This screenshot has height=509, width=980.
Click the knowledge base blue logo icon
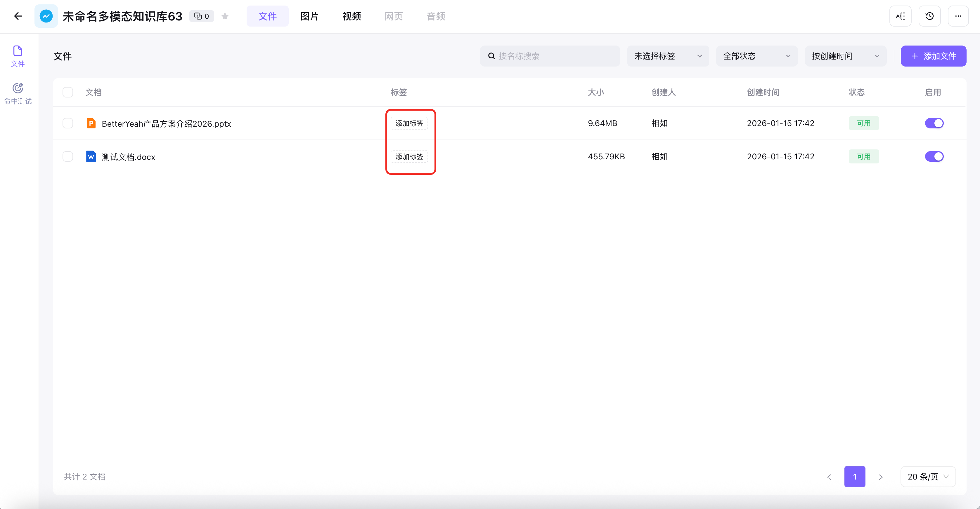point(46,16)
